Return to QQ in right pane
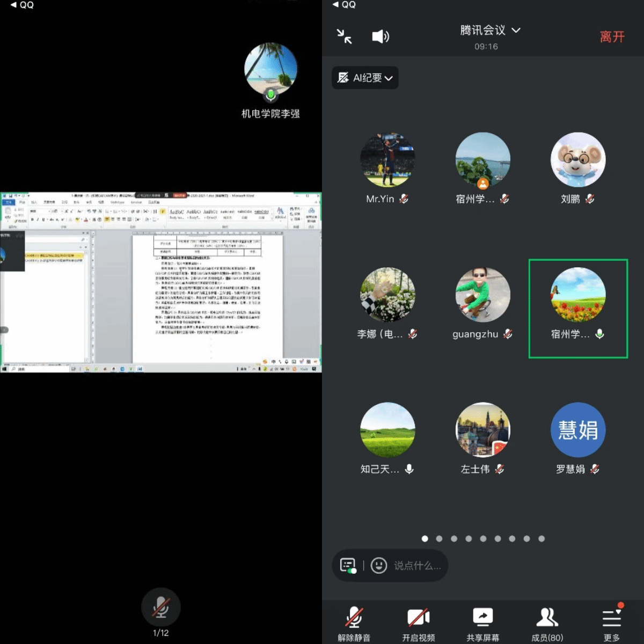Screen dimensions: 644x644 (344, 5)
